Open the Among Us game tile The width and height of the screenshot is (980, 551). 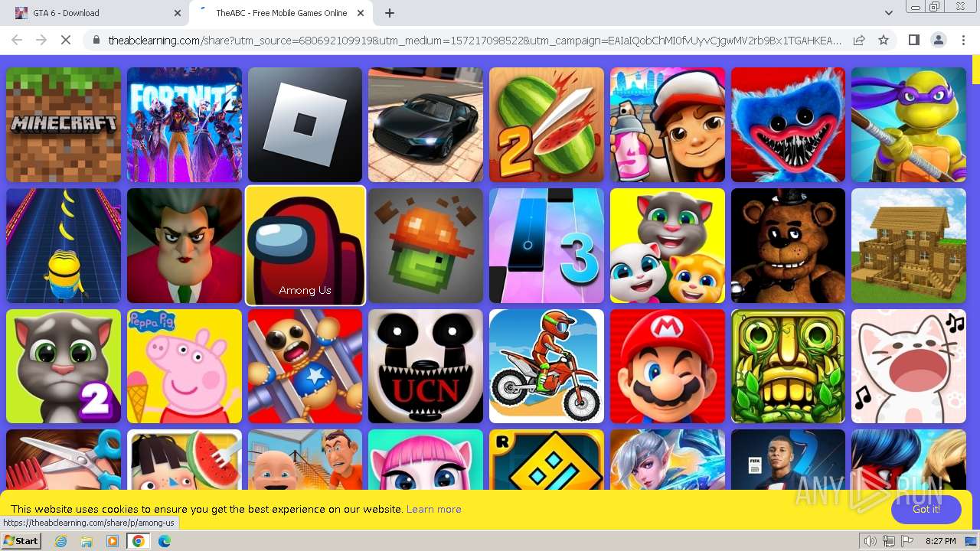(305, 246)
